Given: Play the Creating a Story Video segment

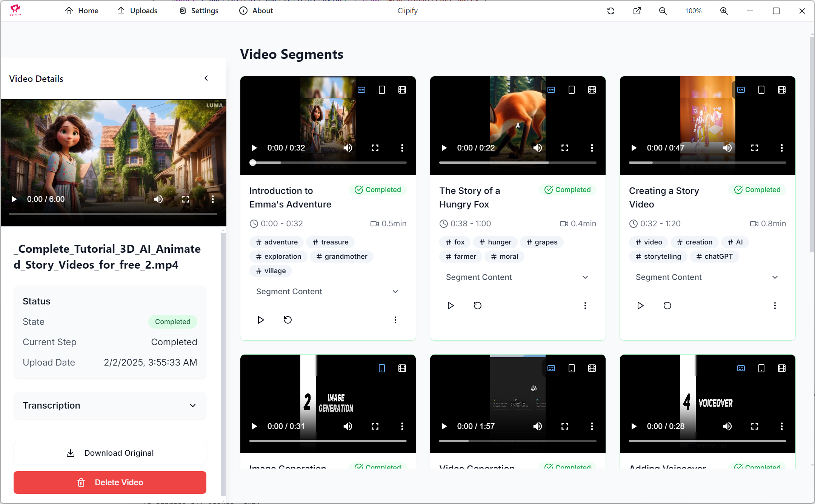Looking at the screenshot, I should pos(640,306).
